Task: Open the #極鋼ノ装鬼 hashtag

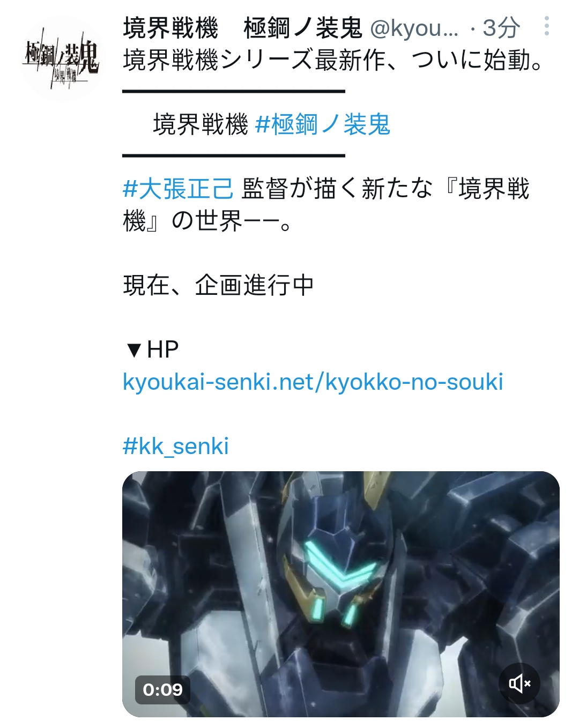Action: click(x=323, y=124)
